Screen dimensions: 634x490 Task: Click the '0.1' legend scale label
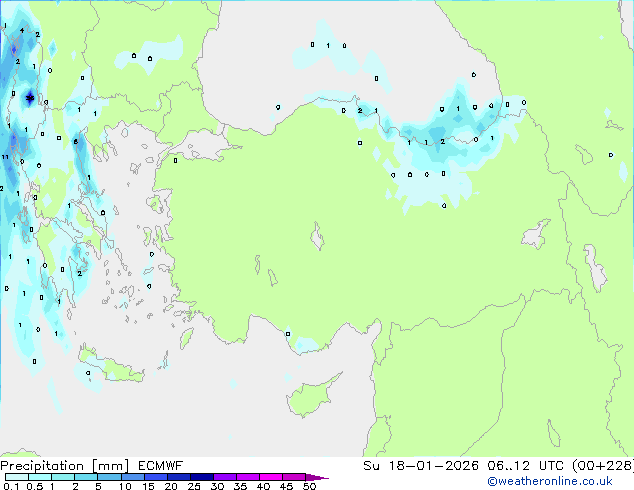click(11, 486)
